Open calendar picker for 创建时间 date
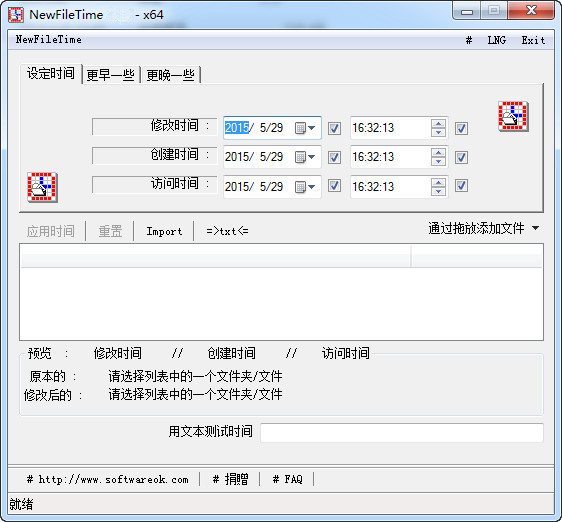Screen dimensions: 562x522 point(305,157)
